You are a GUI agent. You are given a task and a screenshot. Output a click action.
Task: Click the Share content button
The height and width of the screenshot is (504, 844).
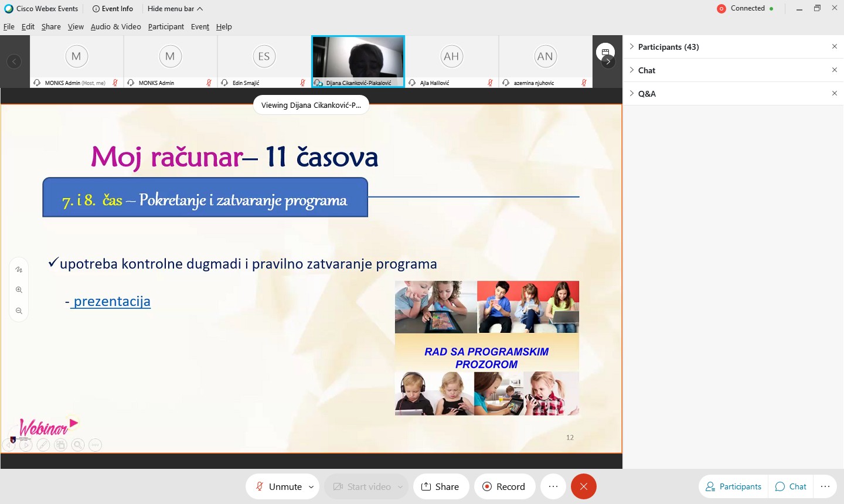[440, 486]
